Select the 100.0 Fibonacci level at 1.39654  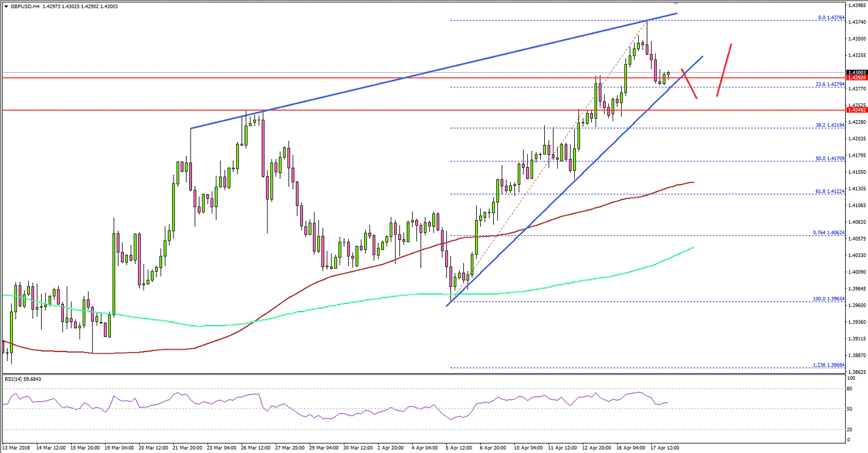pos(828,300)
